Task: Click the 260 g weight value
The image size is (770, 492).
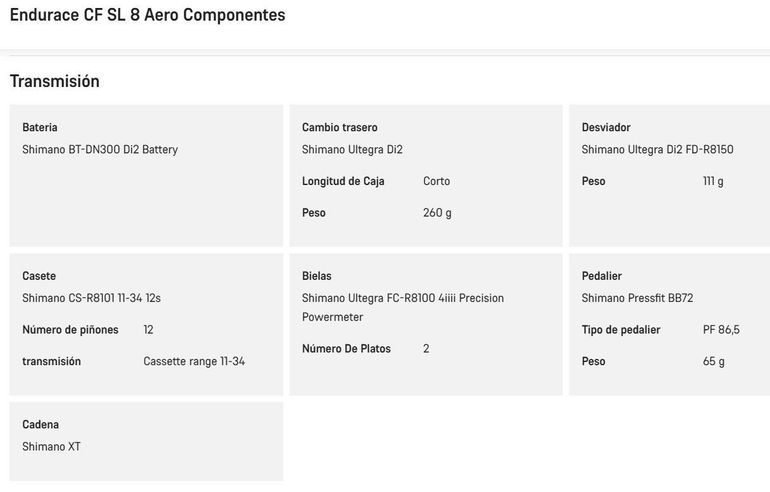Action: pyautogui.click(x=437, y=213)
